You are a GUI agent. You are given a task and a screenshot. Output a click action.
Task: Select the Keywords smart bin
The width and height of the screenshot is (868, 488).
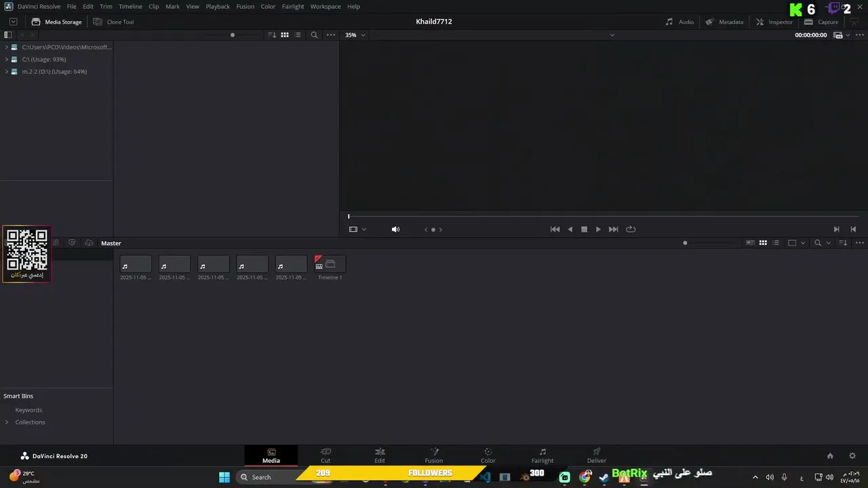pyautogui.click(x=28, y=410)
